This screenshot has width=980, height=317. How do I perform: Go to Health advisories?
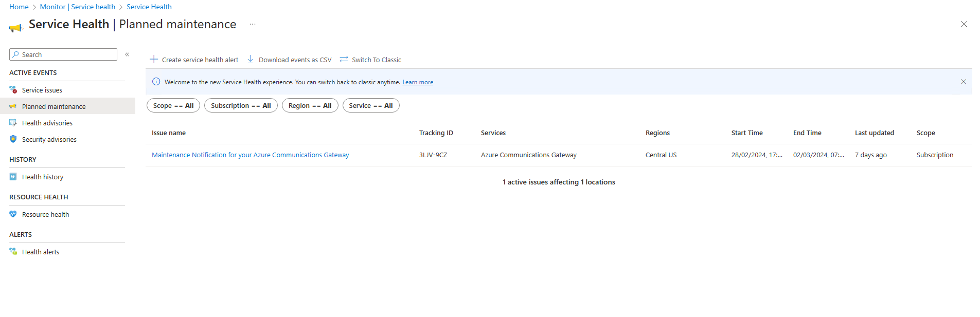tap(47, 123)
